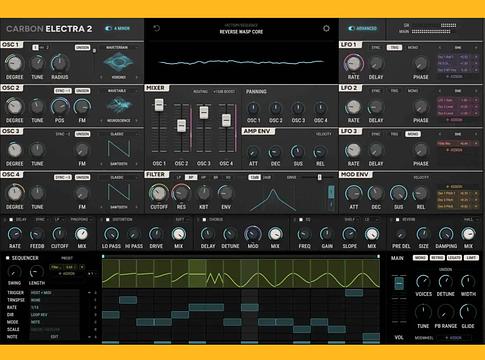Select the previous OSC 3 waveform arrow
Screen dimensions: 485x360
(101, 164)
